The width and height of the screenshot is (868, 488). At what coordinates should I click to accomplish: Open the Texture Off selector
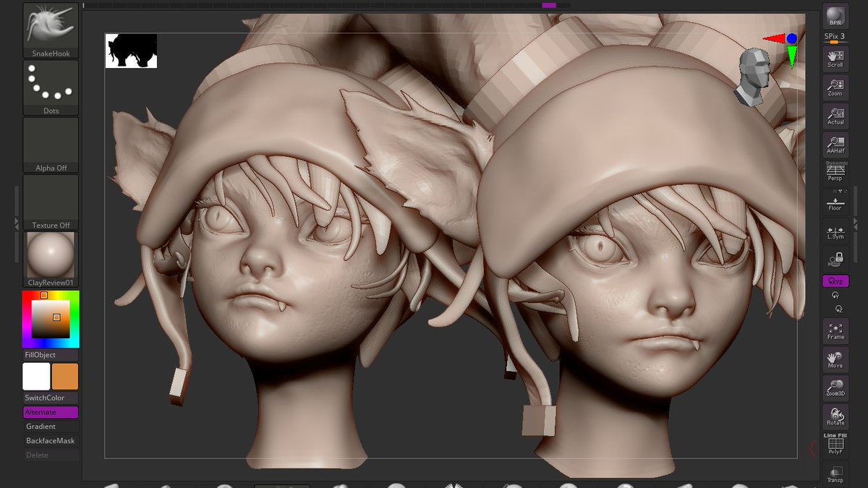coord(51,202)
